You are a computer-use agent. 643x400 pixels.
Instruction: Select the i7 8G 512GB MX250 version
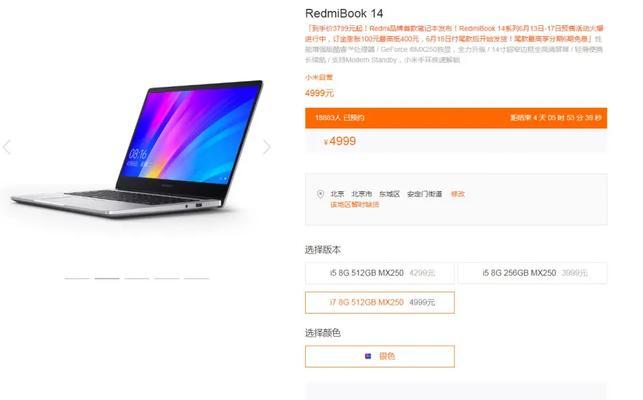pos(380,302)
